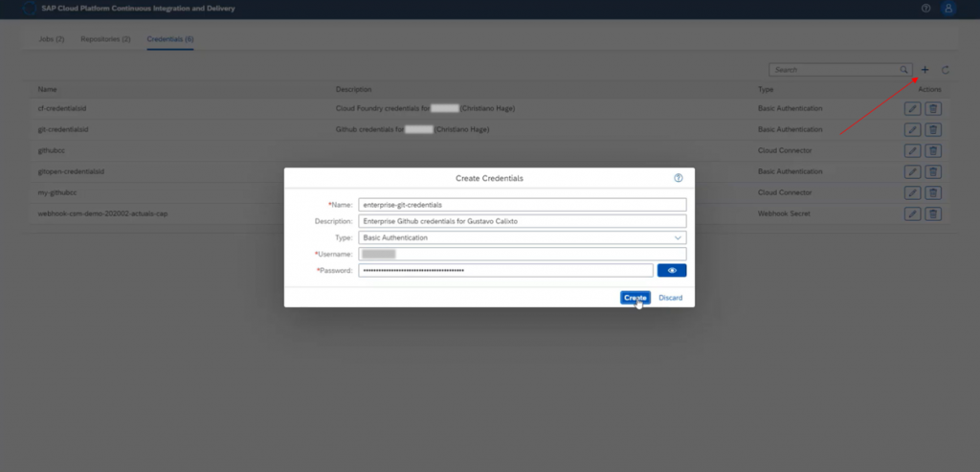The height and width of the screenshot is (472, 980).
Task: Delete the my-githubcc credential
Action: tap(933, 192)
